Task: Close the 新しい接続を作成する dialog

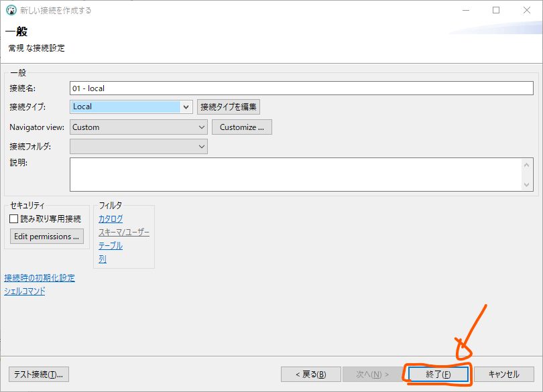Action: coord(527,11)
